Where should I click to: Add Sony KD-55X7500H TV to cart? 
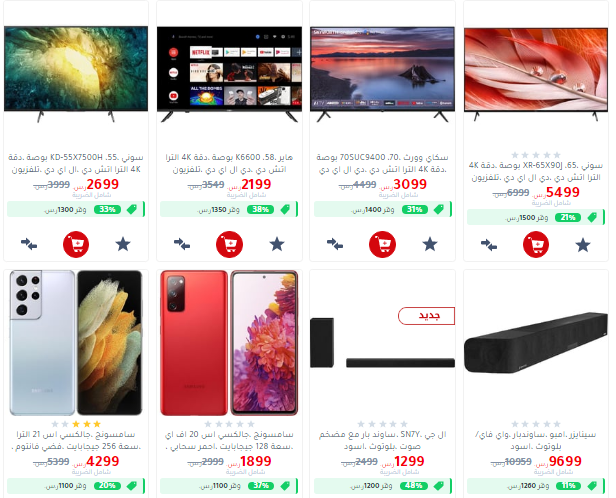pos(76,244)
